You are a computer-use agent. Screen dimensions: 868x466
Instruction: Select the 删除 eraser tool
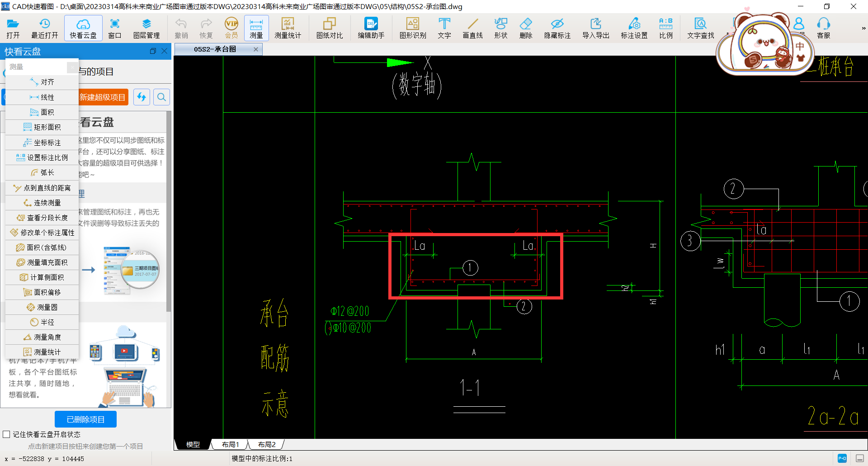pos(526,28)
